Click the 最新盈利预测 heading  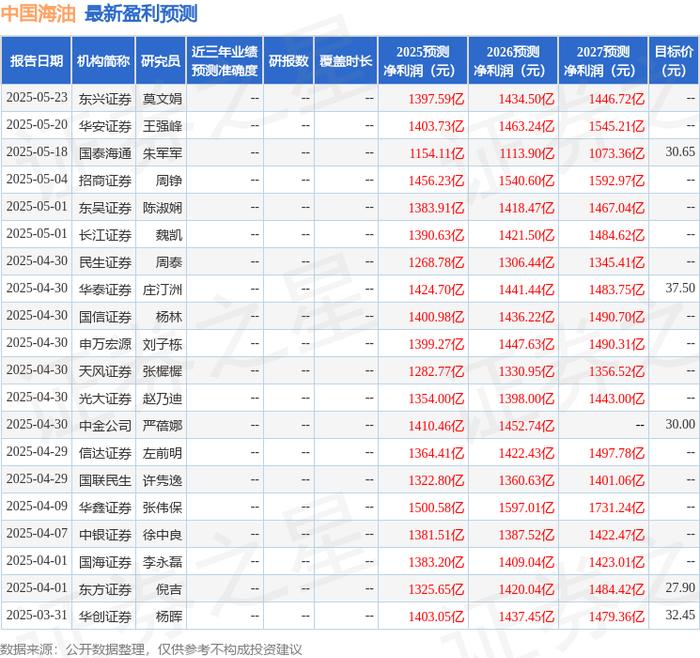click(x=141, y=13)
